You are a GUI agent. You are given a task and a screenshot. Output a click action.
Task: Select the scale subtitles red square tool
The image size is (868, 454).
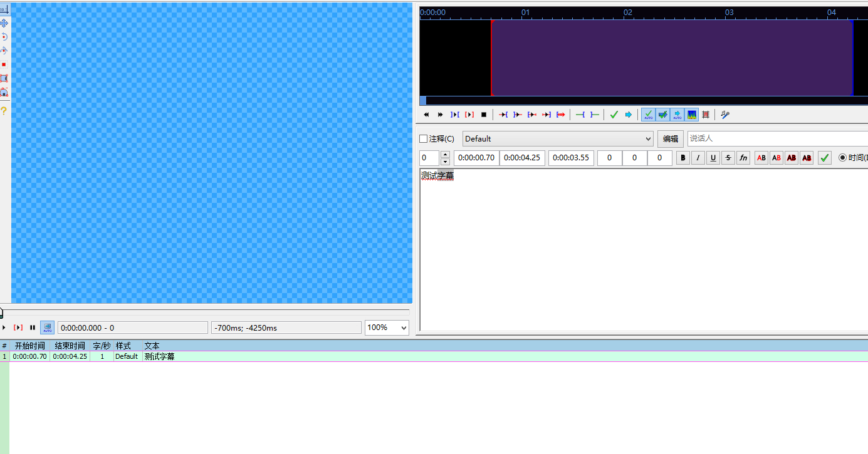point(4,64)
